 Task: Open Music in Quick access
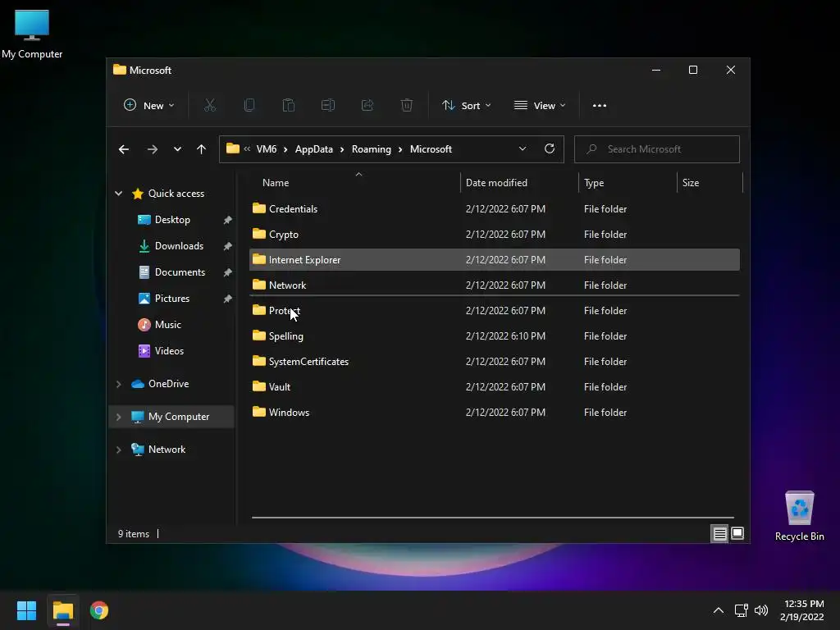point(167,325)
